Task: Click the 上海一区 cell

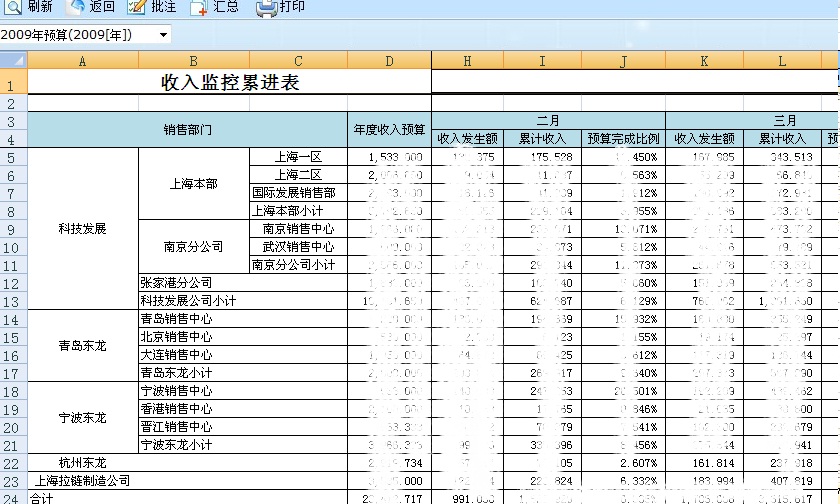Action: (298, 157)
